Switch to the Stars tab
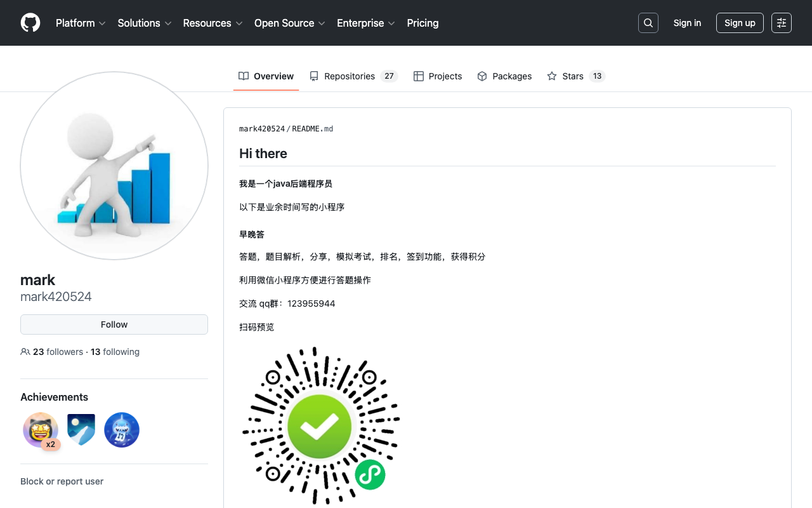 [576, 76]
